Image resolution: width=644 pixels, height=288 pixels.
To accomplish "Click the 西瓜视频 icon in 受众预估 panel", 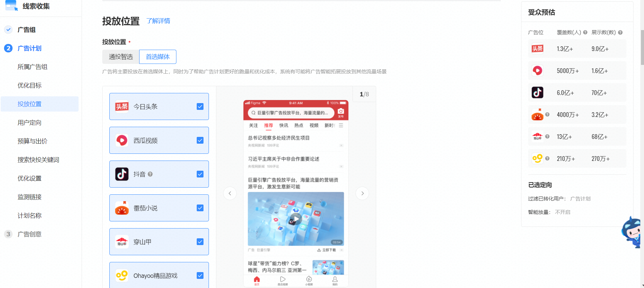I will [x=537, y=71].
